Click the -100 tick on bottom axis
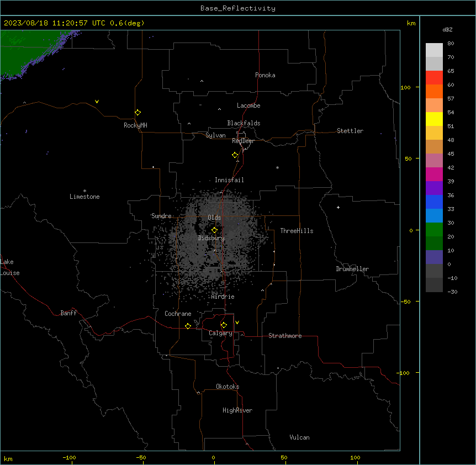 [x=69, y=457]
